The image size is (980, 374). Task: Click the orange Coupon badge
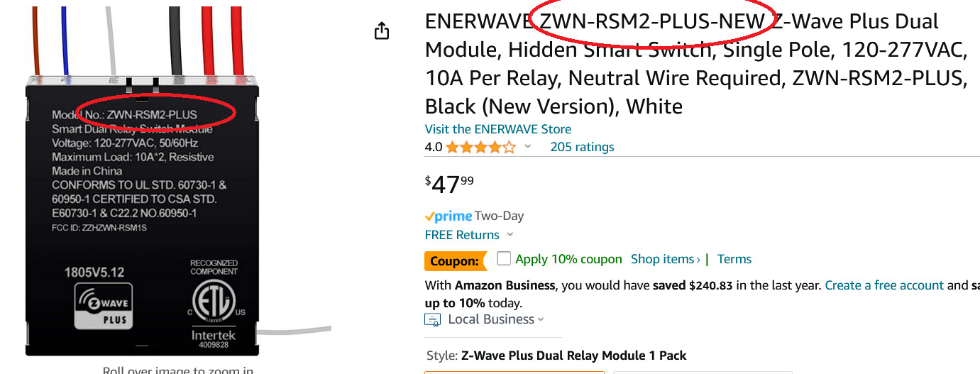point(455,260)
